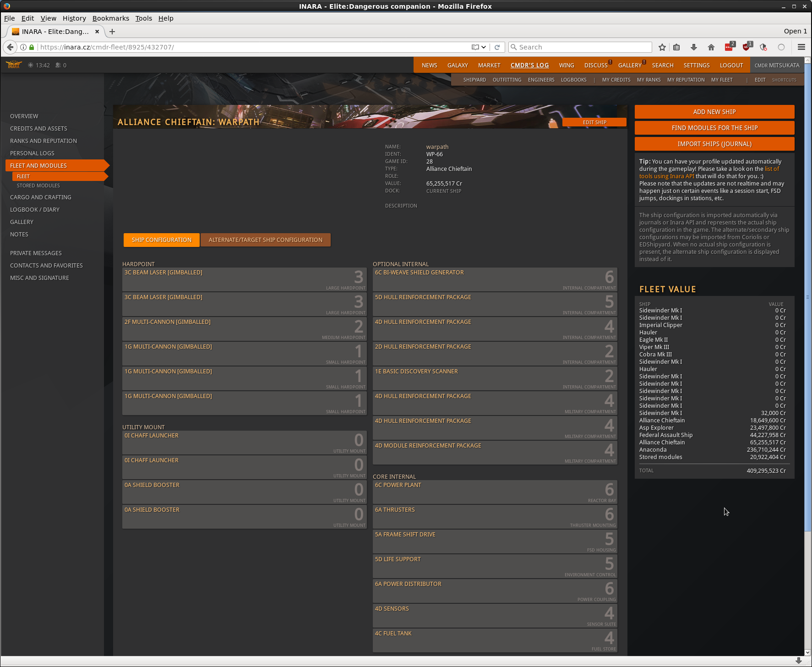812x667 pixels.
Task: Click the shield extension with red x
Action: 763,47
